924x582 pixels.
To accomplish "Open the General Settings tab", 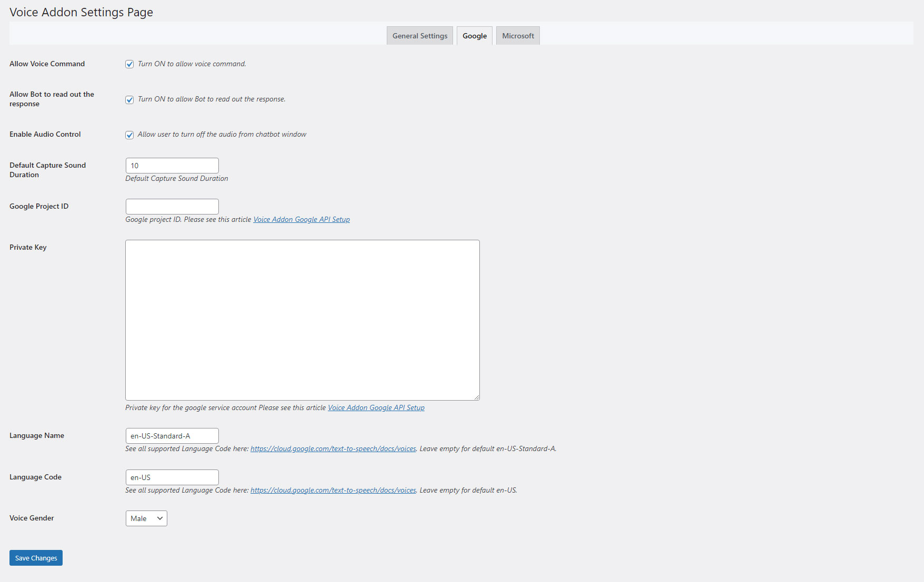I will point(420,36).
